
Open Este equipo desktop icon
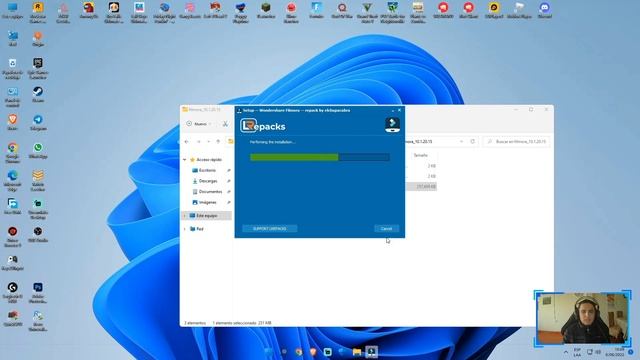(x=13, y=10)
